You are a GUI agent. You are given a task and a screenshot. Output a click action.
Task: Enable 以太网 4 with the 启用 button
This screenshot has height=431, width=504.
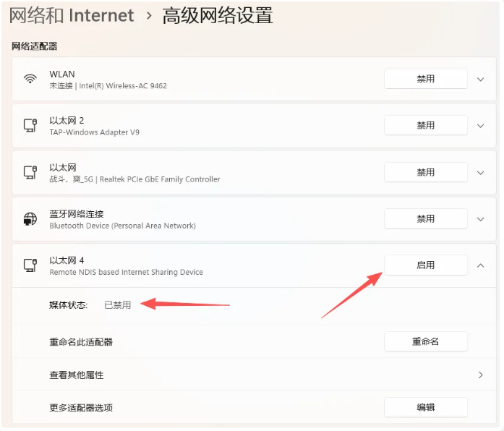[x=426, y=265]
